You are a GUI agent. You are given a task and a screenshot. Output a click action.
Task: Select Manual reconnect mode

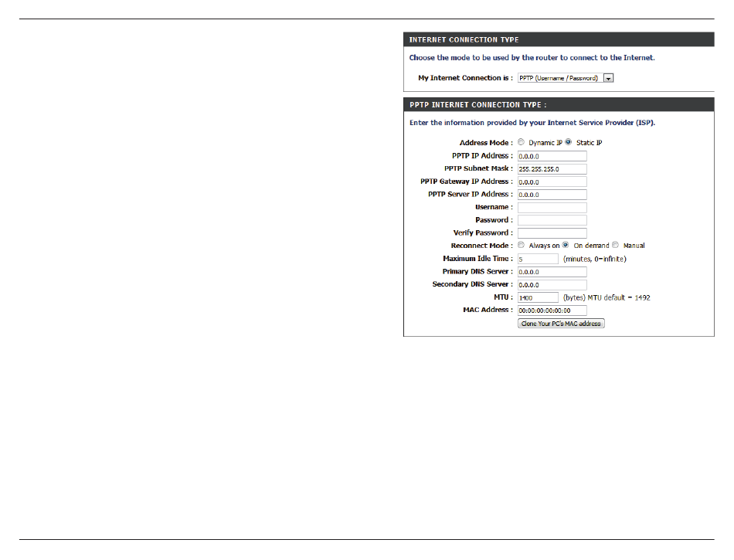pos(615,245)
